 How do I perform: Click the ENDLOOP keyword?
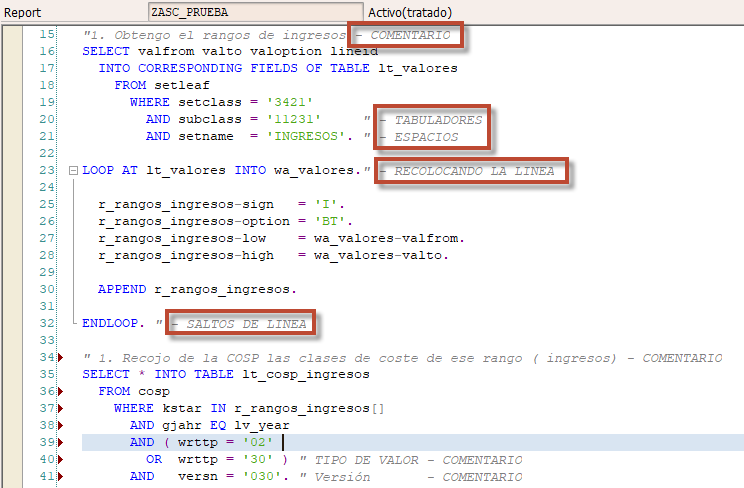tap(110, 323)
